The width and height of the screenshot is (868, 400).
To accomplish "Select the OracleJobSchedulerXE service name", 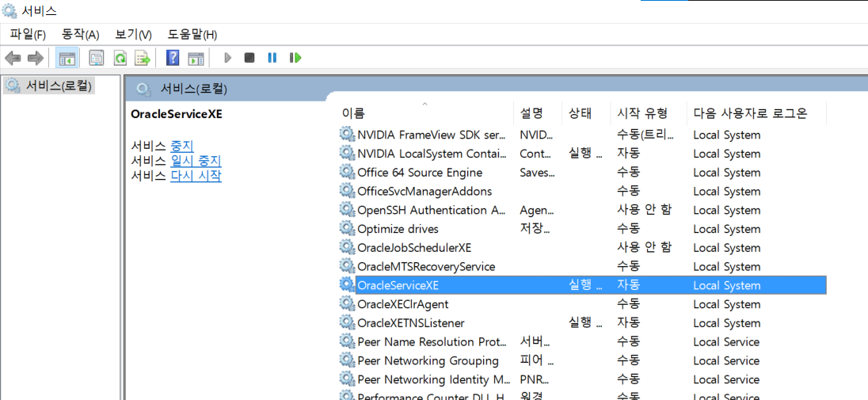I will (414, 248).
